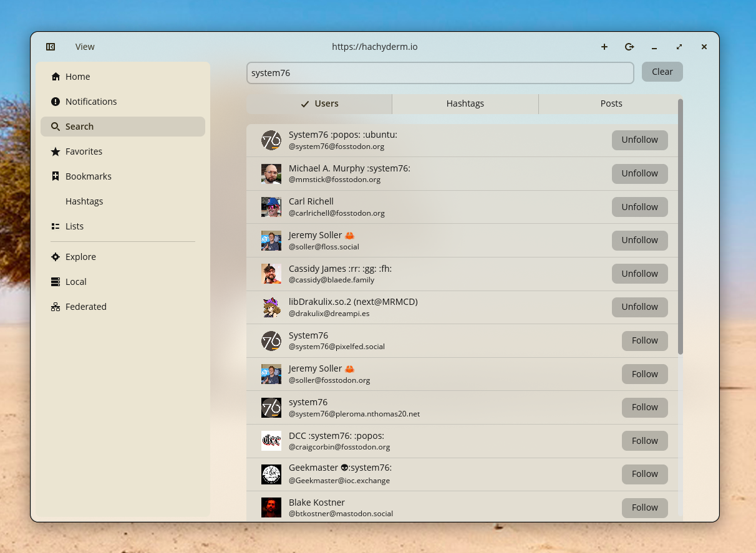The width and height of the screenshot is (756, 553).
Task: Follow @system76@pixelfed.social
Action: (645, 341)
